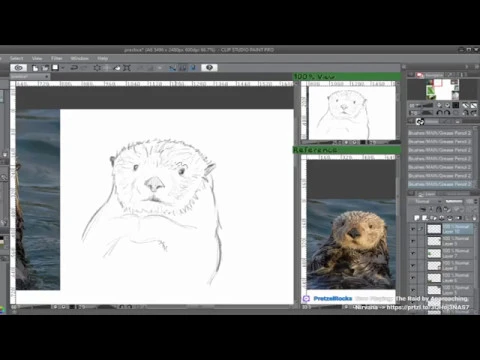Viewport: 480px width, 360px height.
Task: Open the View menu
Action: [x=37, y=58]
